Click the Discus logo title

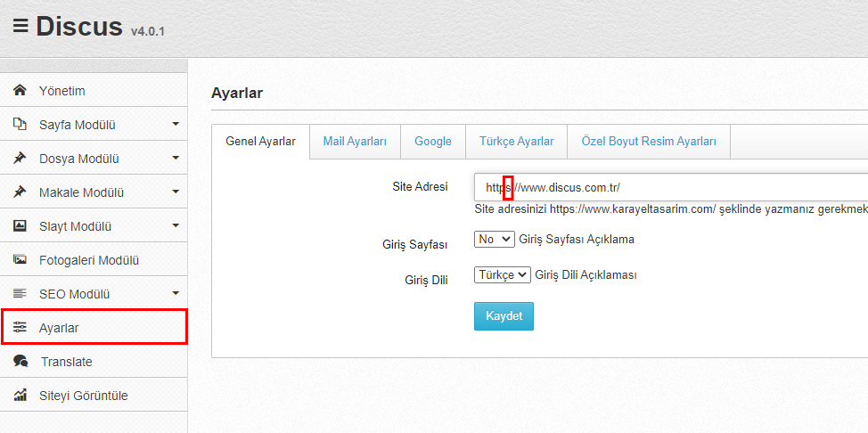point(79,26)
